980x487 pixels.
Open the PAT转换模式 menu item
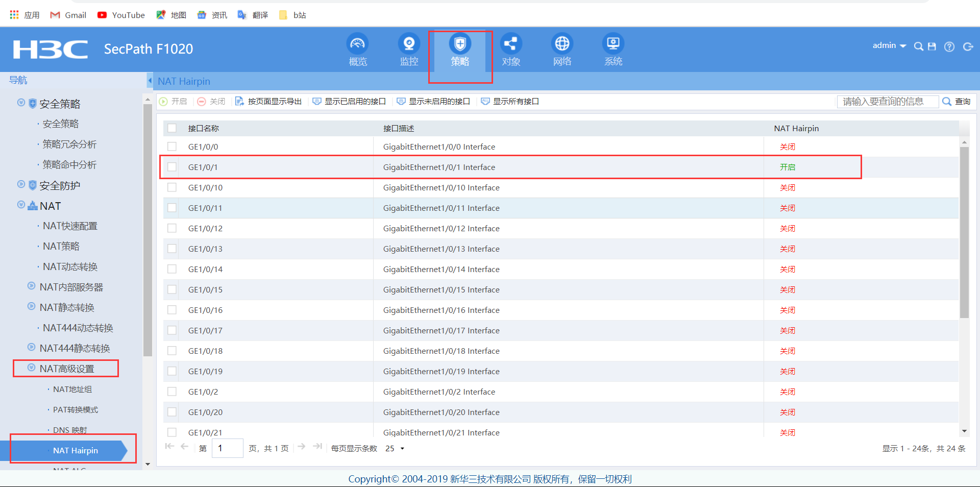[x=76, y=410]
